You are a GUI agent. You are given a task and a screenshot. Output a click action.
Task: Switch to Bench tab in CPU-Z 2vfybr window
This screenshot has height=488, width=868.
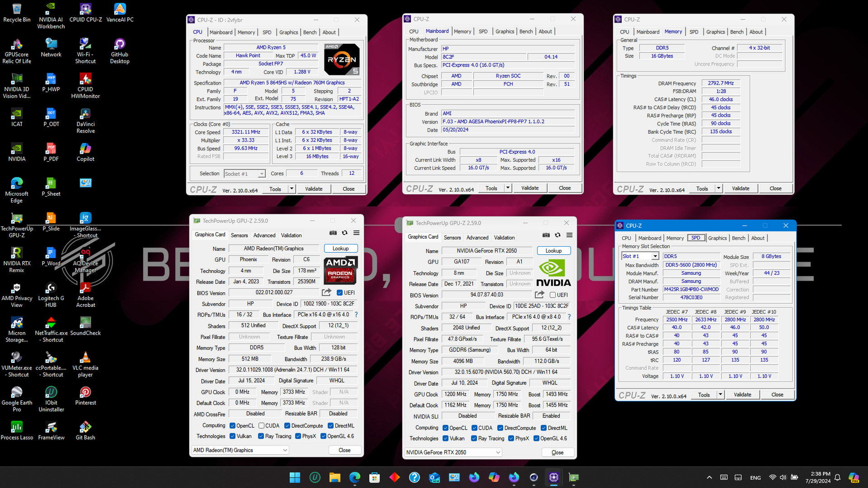pos(310,32)
